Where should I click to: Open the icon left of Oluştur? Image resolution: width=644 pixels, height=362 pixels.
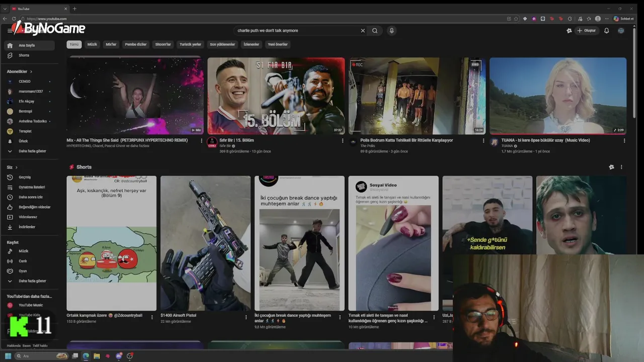pos(569,31)
